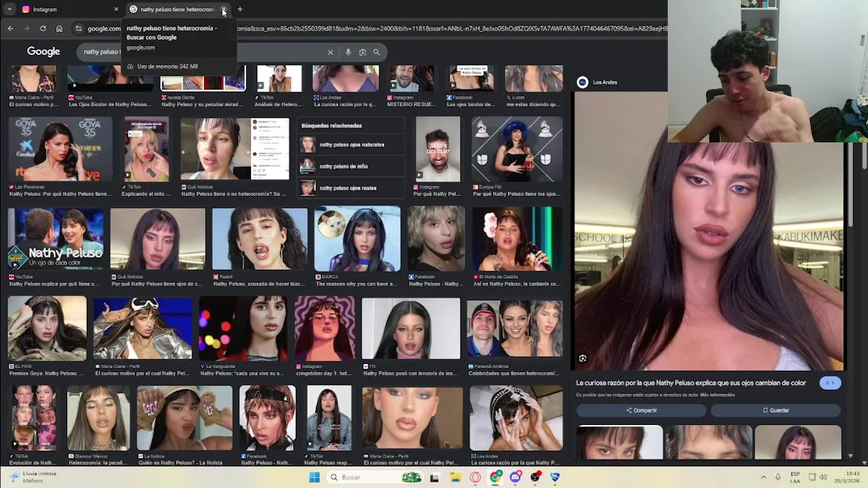
Task: Click the Compartir share button
Action: coord(642,410)
